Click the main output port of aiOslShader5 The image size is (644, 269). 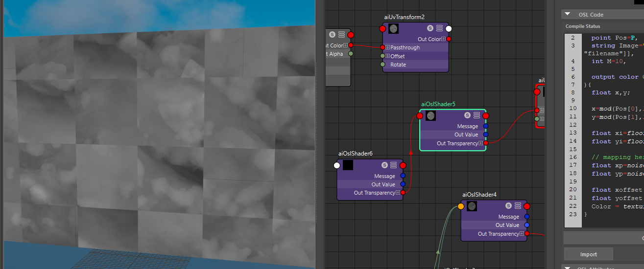click(486, 116)
